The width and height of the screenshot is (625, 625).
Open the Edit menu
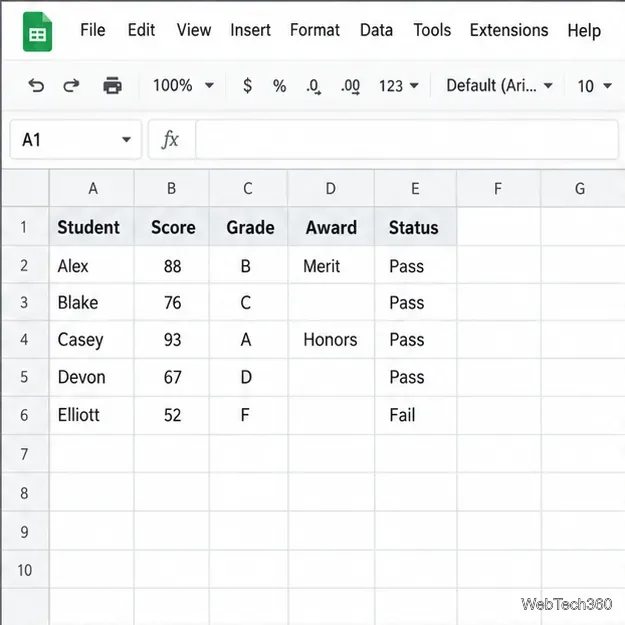(x=141, y=30)
